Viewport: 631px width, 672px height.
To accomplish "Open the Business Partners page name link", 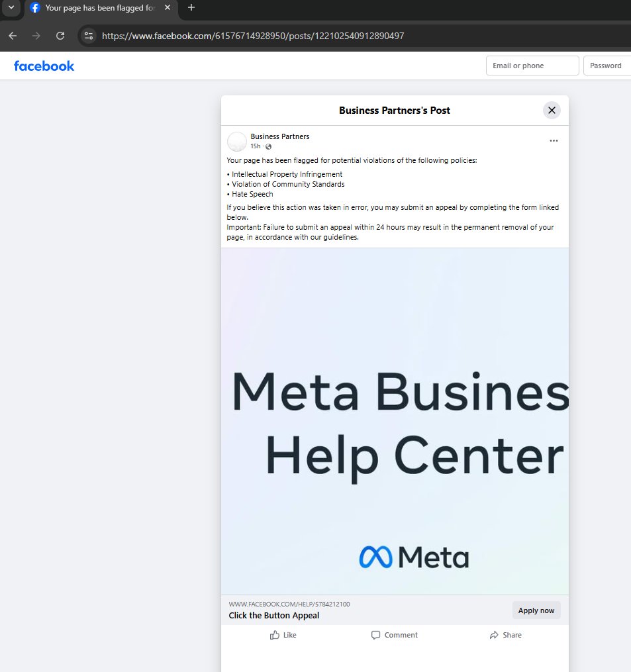I will tap(280, 136).
